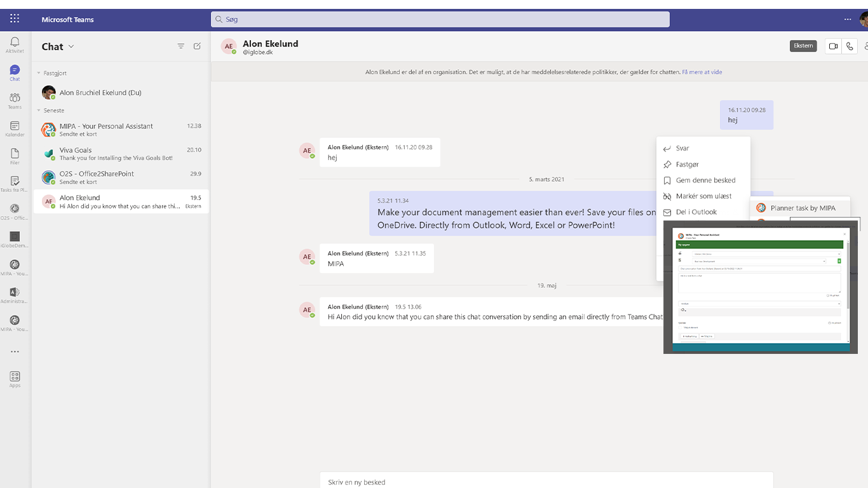Open the O2S - Office2SharePoint chat
This screenshot has height=488, width=868.
(121, 177)
